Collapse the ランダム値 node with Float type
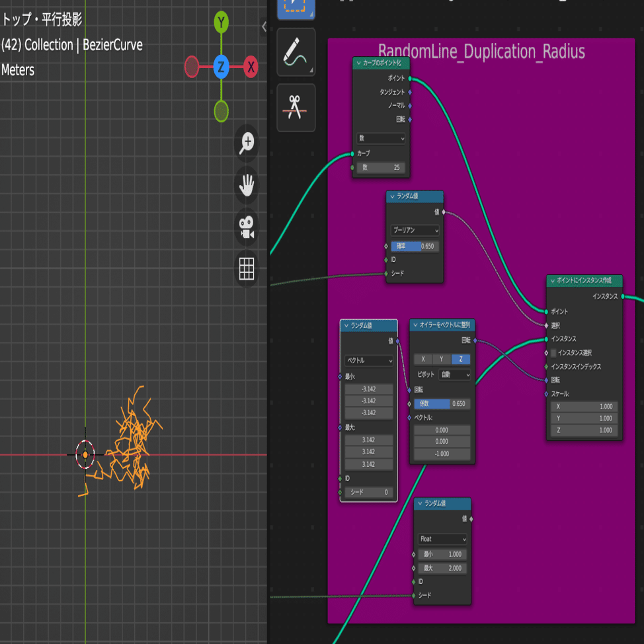This screenshot has width=644, height=644. (x=420, y=504)
